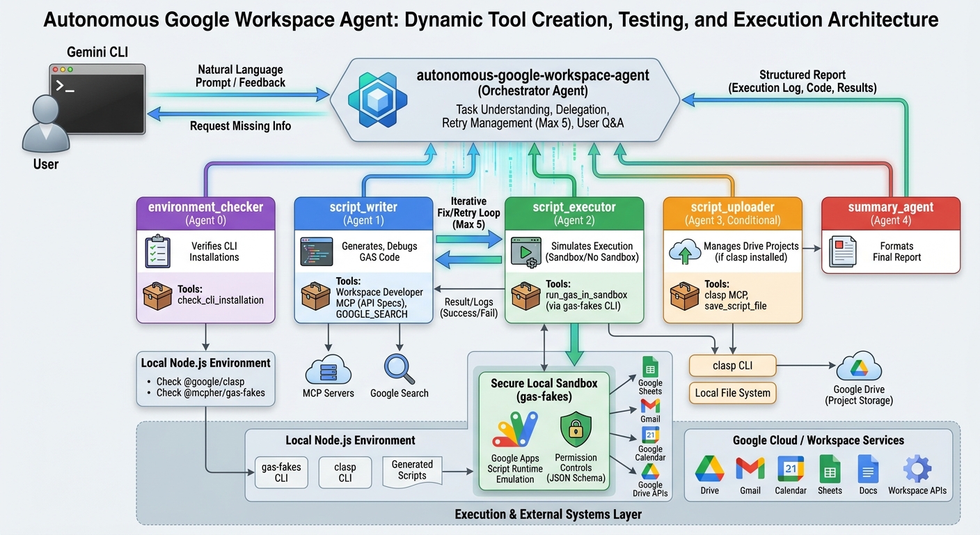This screenshot has height=535, width=980.
Task: Click the environment_checker checklist clipboard icon
Action: 158,251
